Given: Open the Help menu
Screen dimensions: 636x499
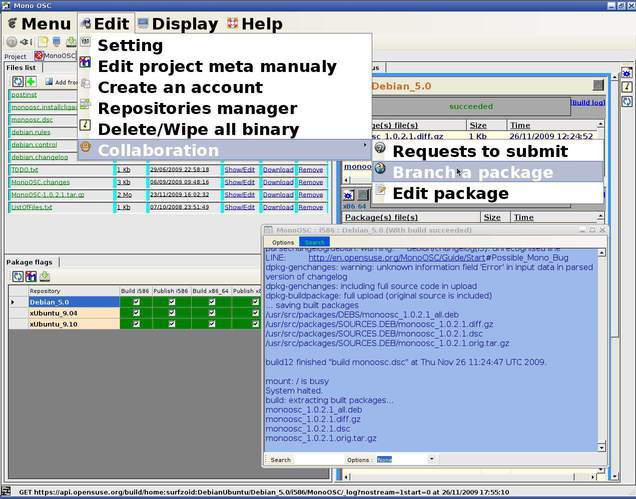Looking at the screenshot, I should tap(255, 24).
